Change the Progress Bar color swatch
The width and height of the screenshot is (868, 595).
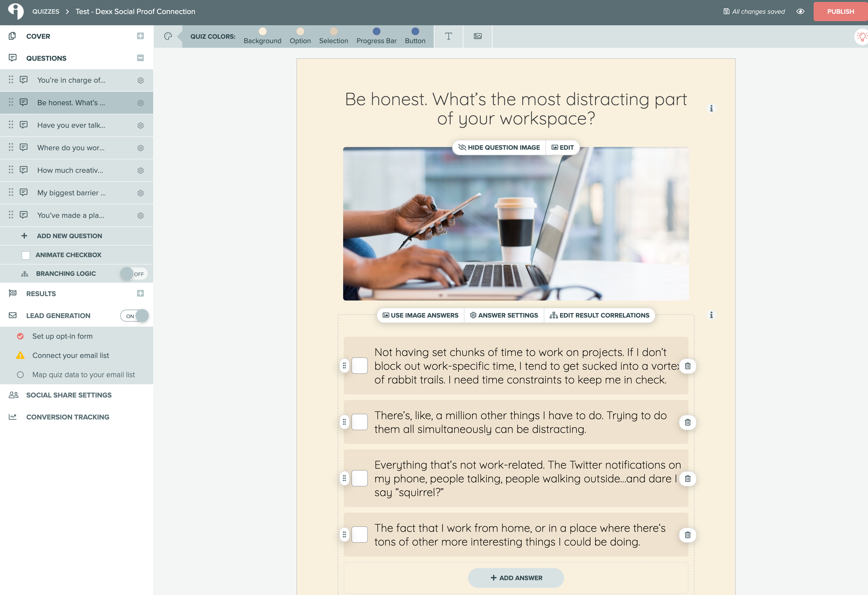[x=376, y=31]
